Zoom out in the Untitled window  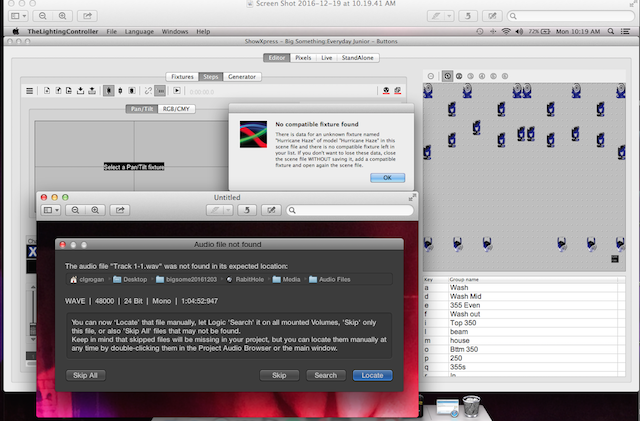(75, 210)
